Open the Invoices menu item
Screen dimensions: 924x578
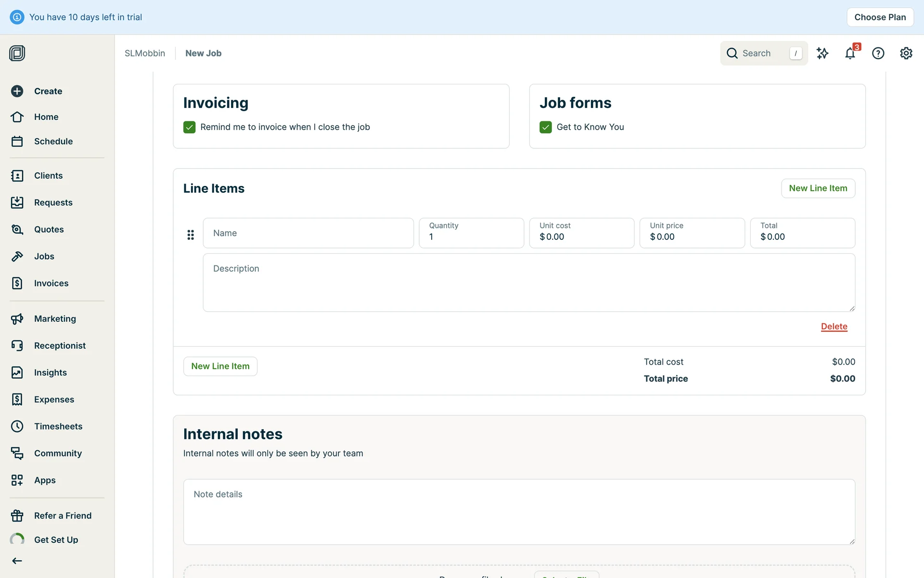click(x=51, y=283)
